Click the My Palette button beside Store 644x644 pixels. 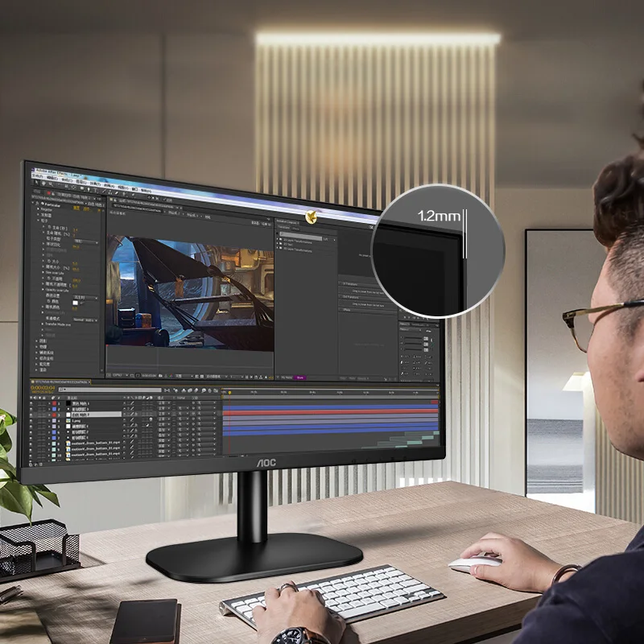click(x=287, y=378)
